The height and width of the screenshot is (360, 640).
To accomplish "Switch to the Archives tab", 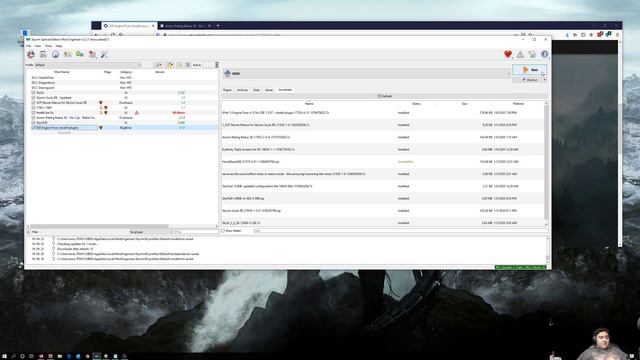I will [242, 90].
